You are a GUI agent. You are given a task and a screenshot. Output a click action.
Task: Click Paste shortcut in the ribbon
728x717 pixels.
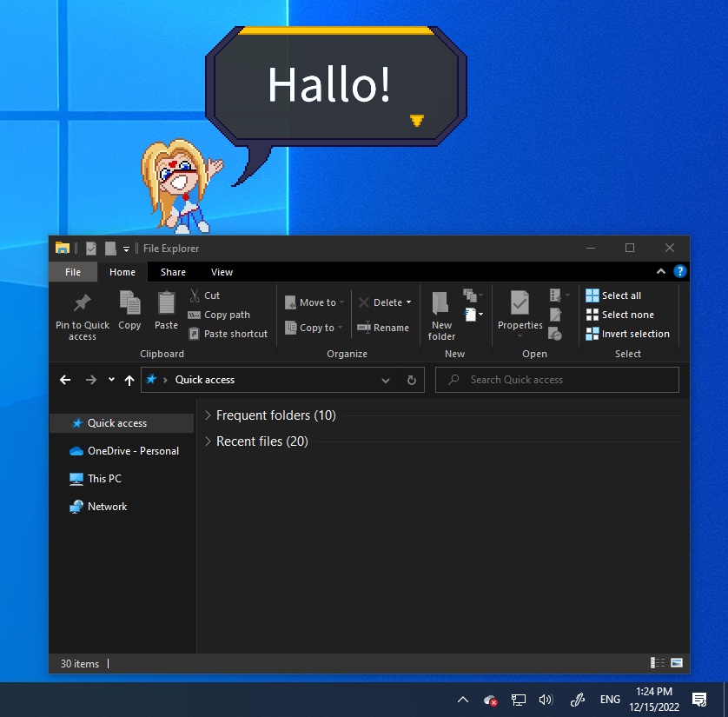click(228, 334)
